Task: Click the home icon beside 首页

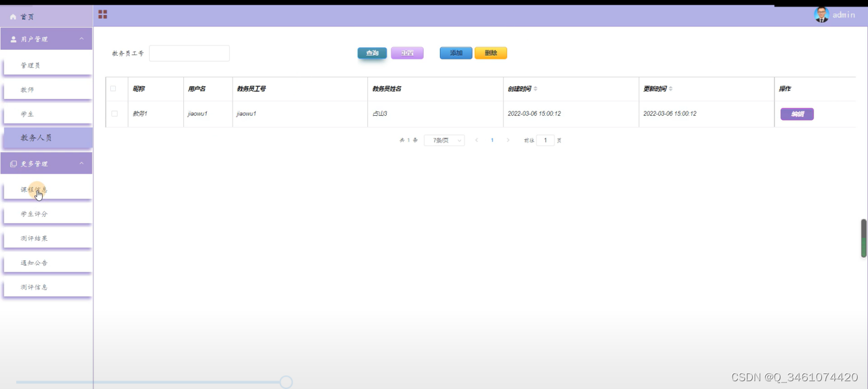Action: coord(13,17)
